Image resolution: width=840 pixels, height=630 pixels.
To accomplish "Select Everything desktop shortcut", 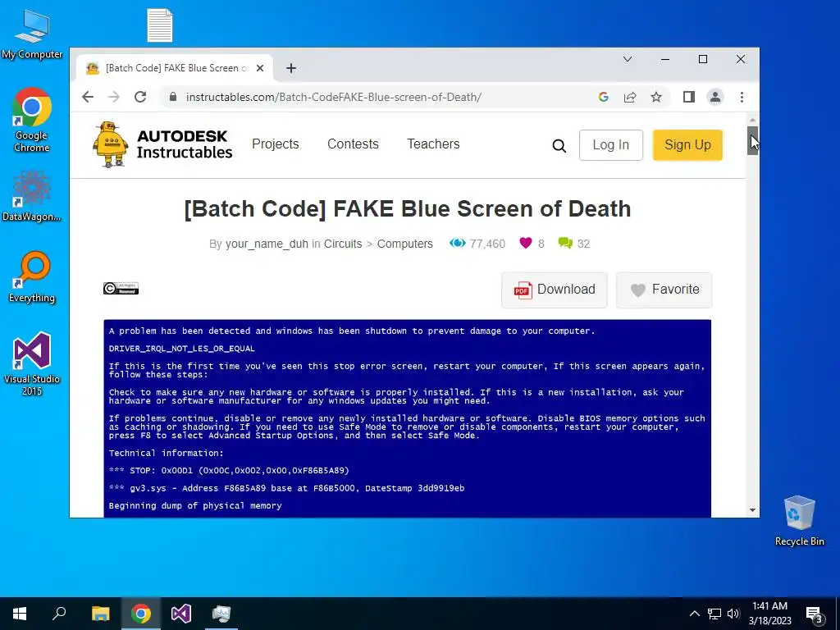I will point(32,277).
